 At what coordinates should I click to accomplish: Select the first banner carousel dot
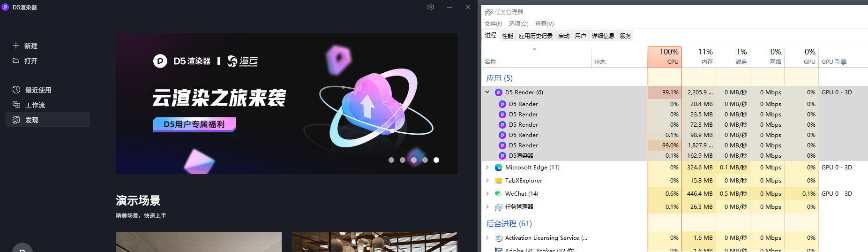click(391, 160)
